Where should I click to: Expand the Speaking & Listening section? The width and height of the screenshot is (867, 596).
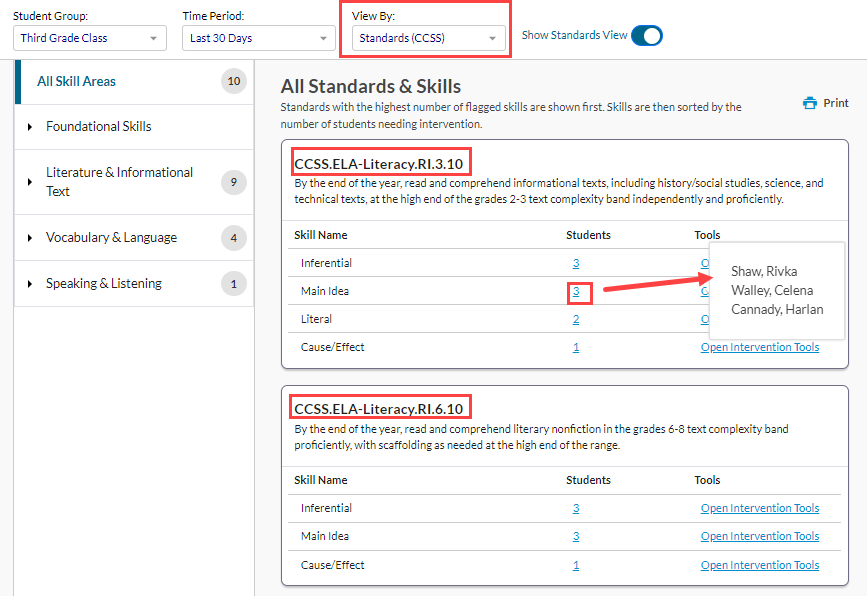(x=30, y=284)
